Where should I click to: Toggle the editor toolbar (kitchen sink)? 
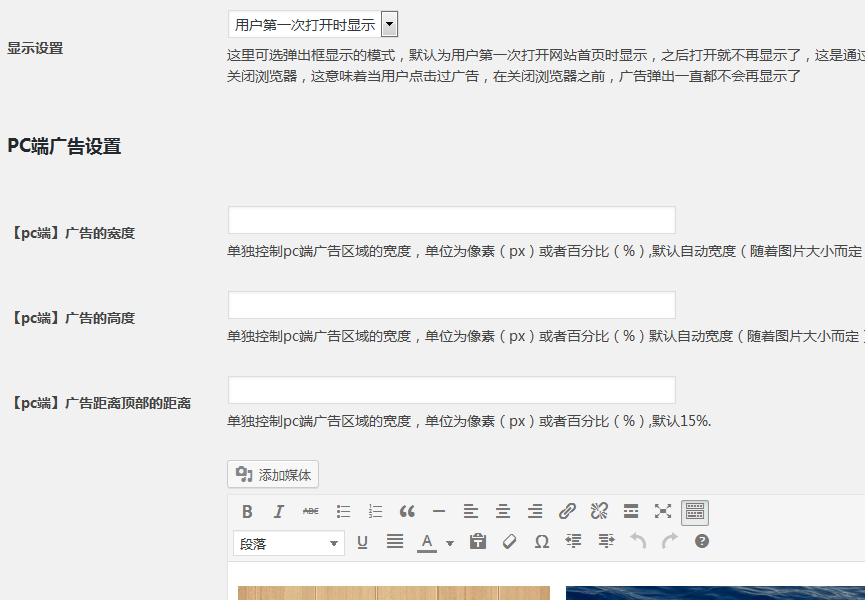click(695, 512)
